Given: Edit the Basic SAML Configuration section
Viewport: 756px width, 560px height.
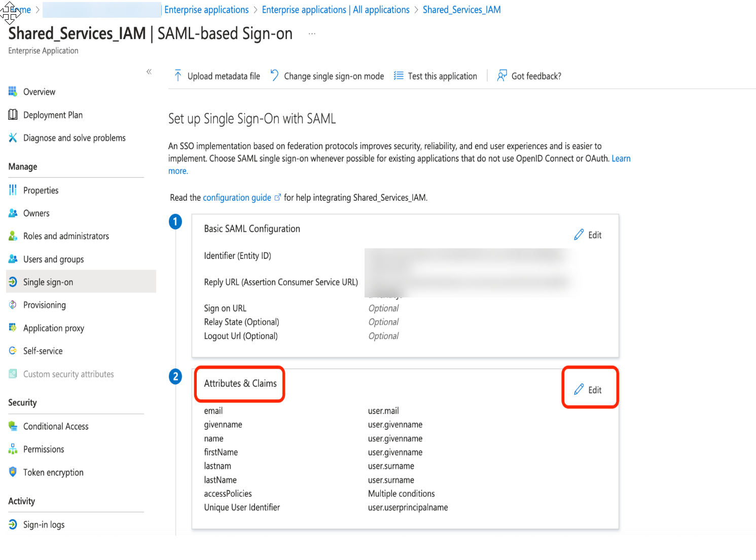Looking at the screenshot, I should click(588, 235).
